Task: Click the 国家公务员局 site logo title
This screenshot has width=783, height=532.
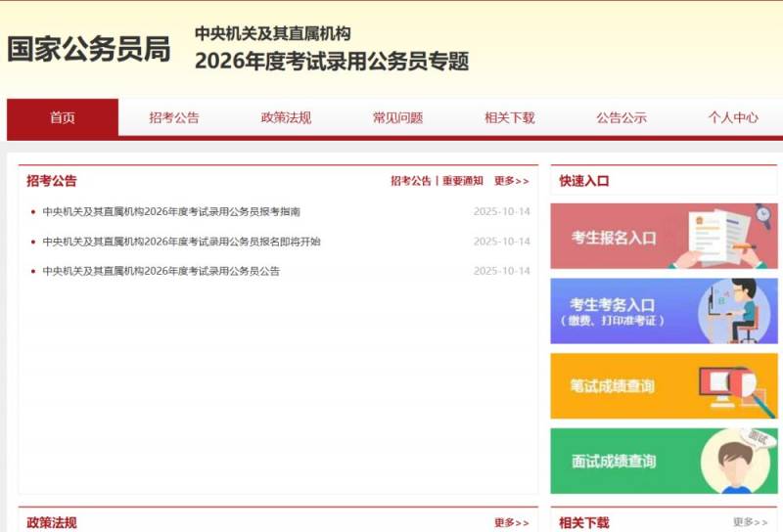Action: [89, 49]
